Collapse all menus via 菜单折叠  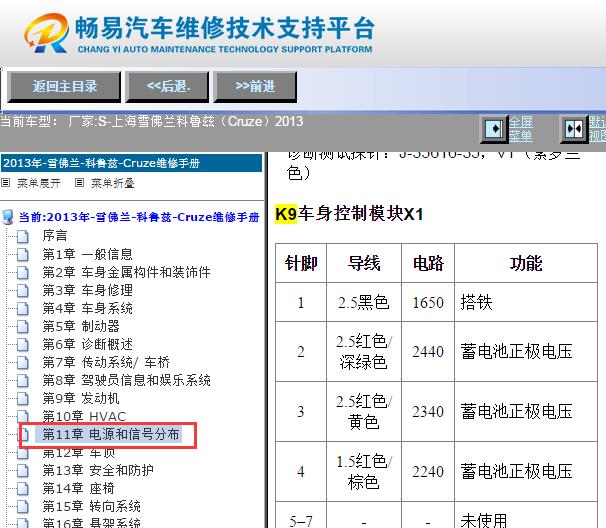coord(112,183)
